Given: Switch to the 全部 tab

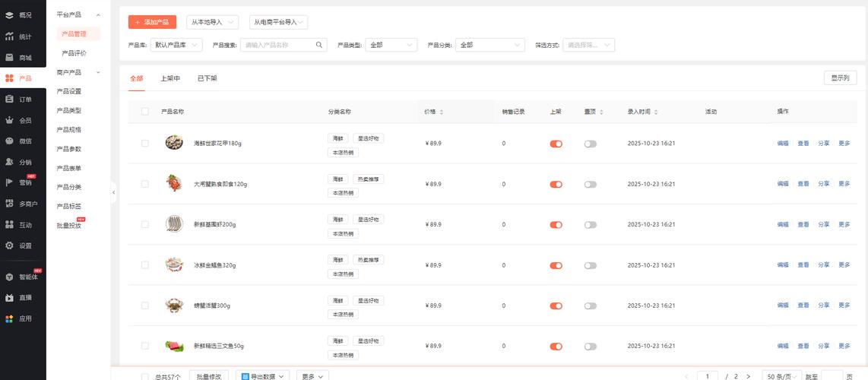Looking at the screenshot, I should [x=137, y=78].
